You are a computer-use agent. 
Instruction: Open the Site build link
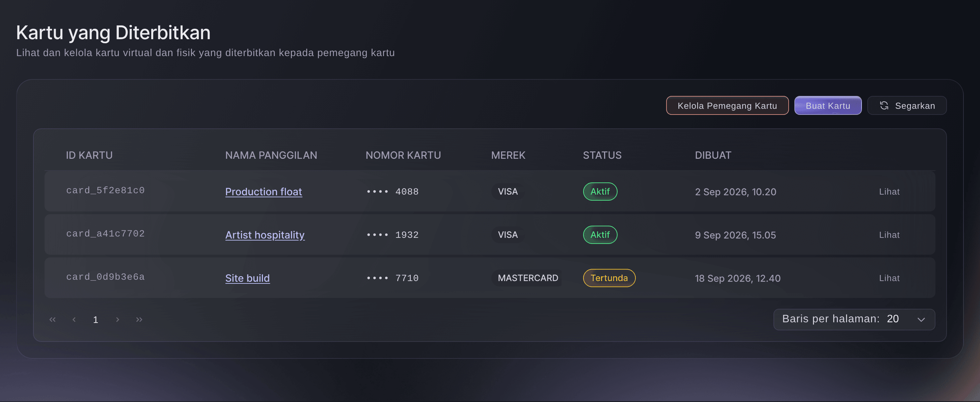(247, 278)
